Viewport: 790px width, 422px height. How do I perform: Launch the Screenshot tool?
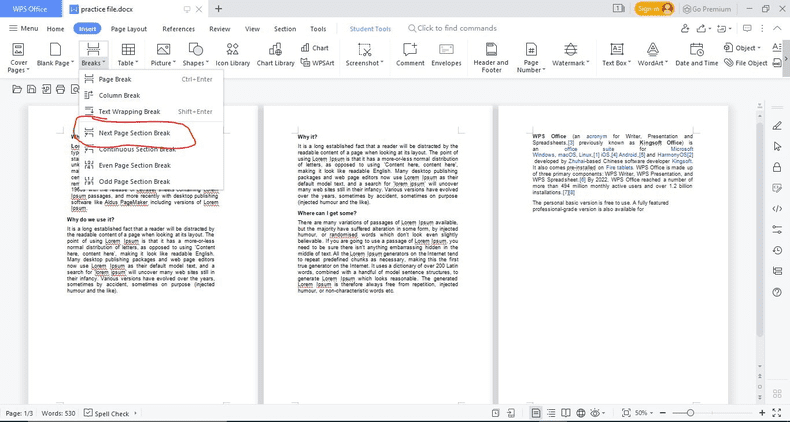click(x=364, y=55)
